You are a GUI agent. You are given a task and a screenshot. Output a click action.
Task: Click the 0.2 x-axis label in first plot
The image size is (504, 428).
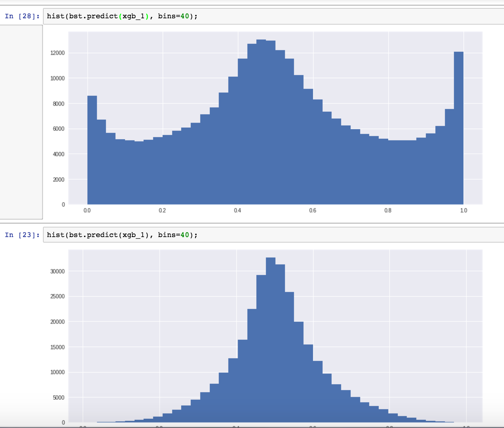click(x=162, y=210)
